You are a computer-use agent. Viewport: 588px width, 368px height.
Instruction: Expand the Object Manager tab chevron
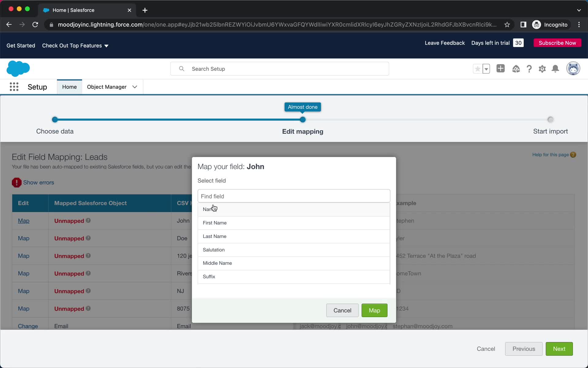click(x=135, y=87)
